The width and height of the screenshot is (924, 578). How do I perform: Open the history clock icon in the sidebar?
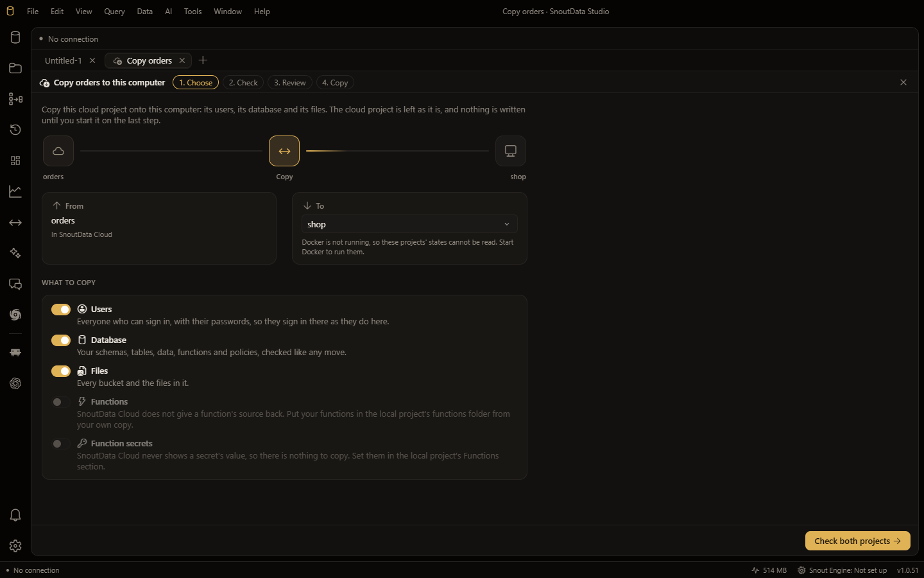click(x=15, y=130)
